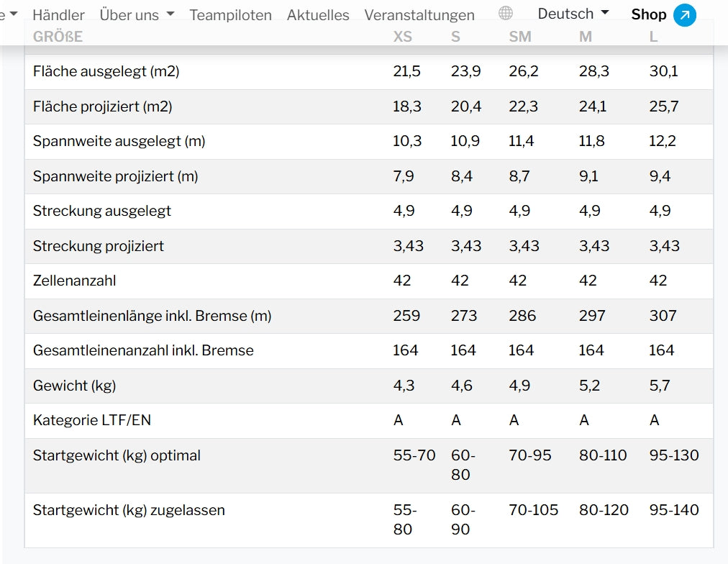This screenshot has width=728, height=564.
Task: Select the 70-105 approved weight cell
Action: [533, 510]
